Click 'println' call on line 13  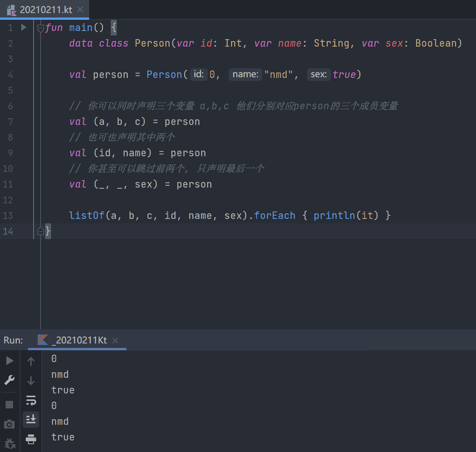[x=334, y=216]
